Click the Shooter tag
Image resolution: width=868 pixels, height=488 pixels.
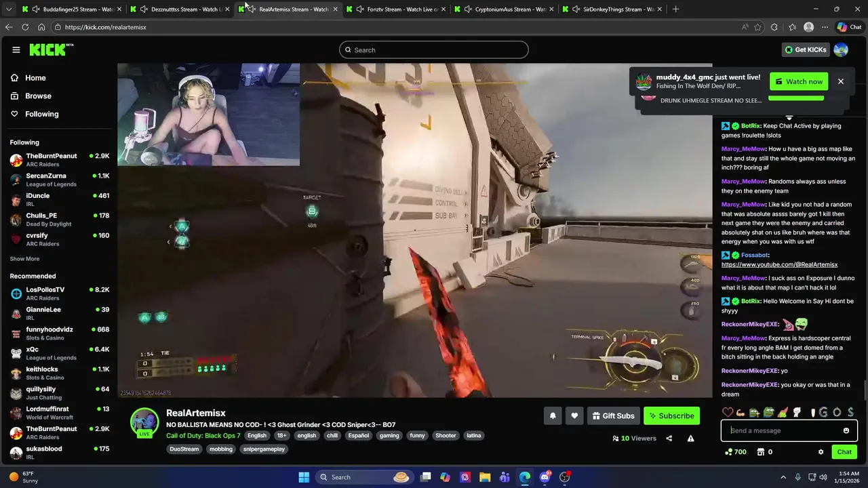click(x=446, y=435)
